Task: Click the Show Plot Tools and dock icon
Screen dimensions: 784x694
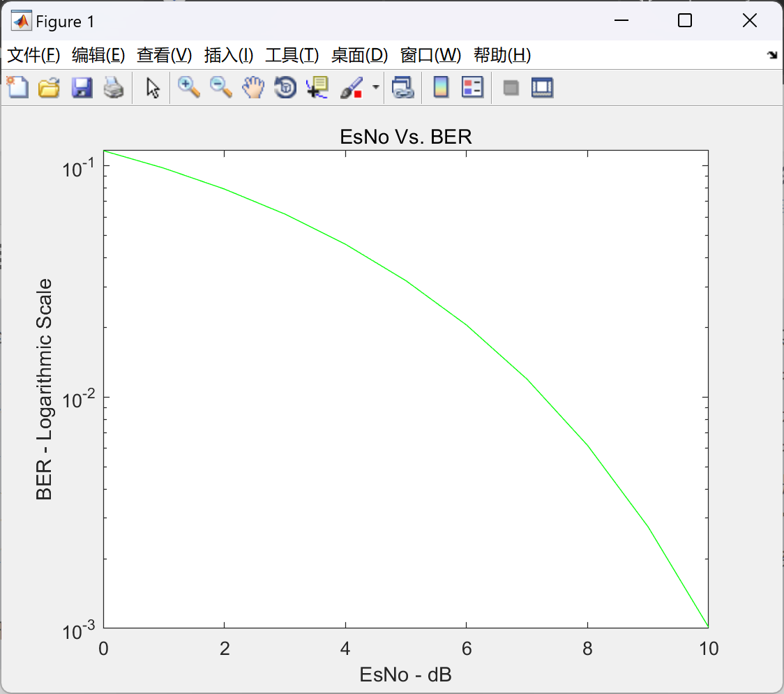Action: click(542, 87)
